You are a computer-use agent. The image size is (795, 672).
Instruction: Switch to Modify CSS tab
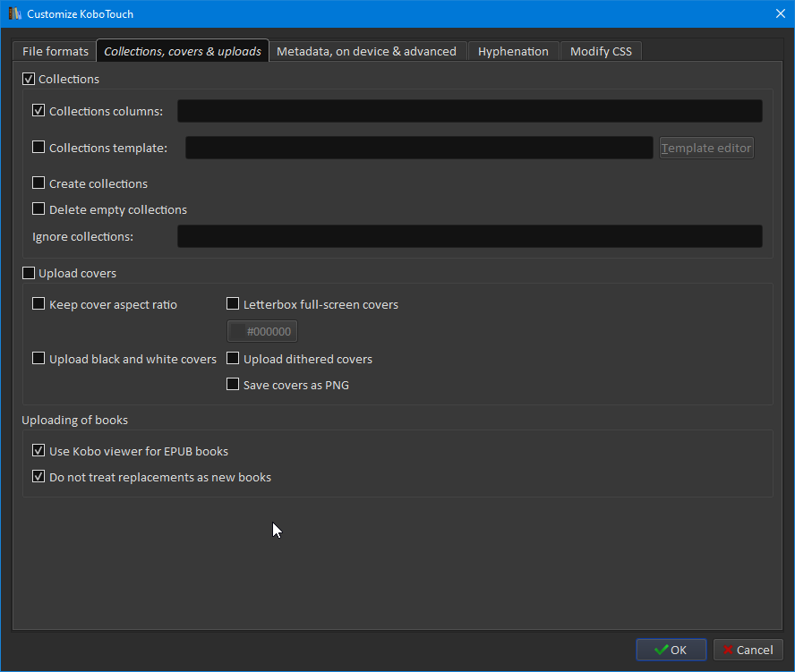click(x=601, y=52)
